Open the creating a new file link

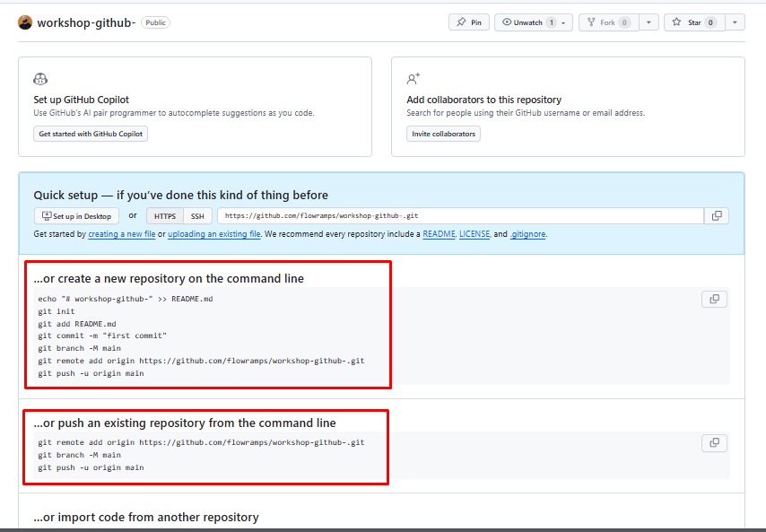(122, 234)
